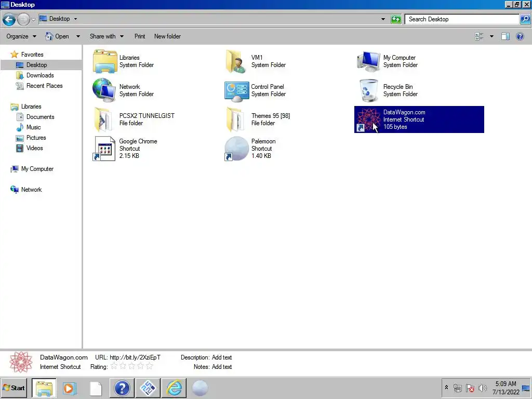Launch PCSX2 from the taskbar
Image resolution: width=532 pixels, height=399 pixels.
coord(148,388)
